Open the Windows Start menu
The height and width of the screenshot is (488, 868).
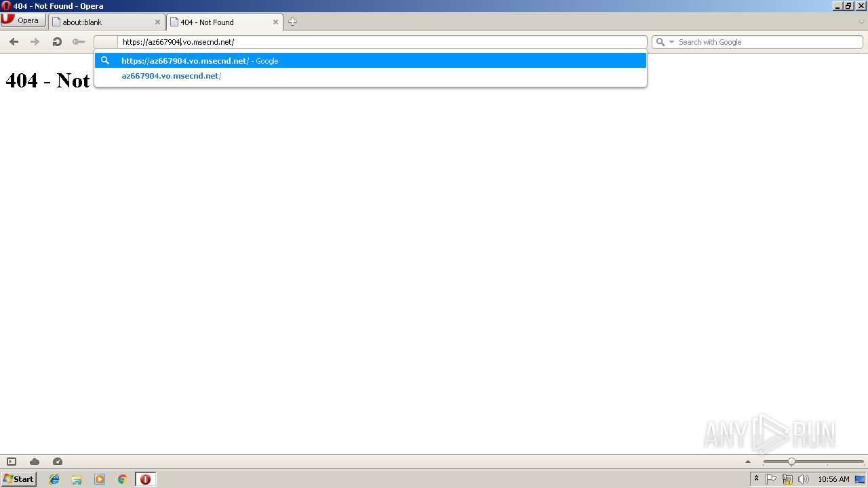coord(18,479)
